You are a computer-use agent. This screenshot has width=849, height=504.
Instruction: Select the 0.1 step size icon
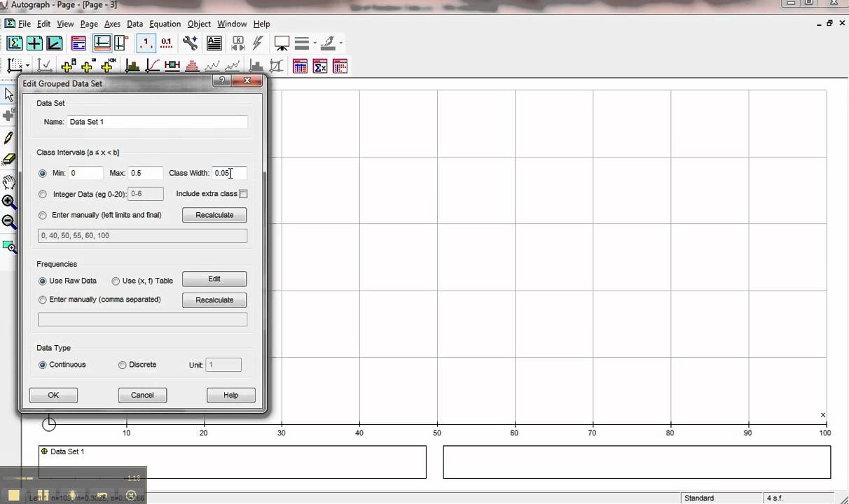click(166, 43)
